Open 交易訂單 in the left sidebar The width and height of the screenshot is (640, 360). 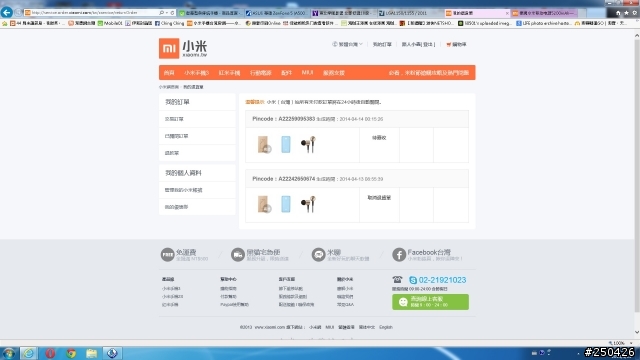pos(197,119)
